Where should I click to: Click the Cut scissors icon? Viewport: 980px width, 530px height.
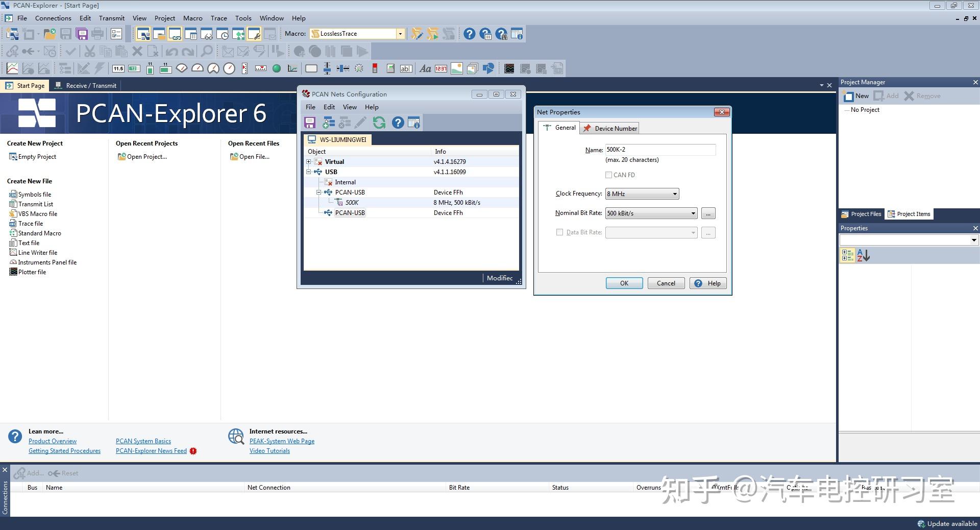89,51
